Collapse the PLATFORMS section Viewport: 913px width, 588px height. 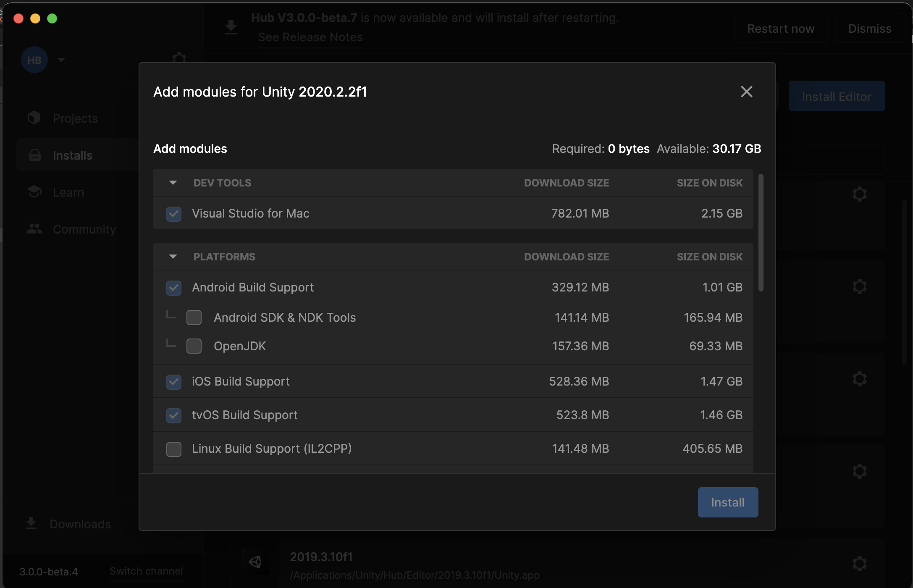tap(173, 257)
